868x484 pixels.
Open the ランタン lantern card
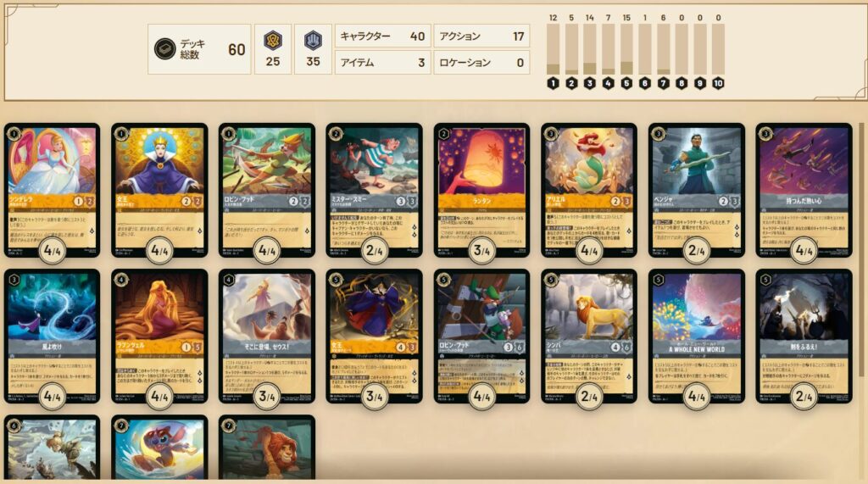[481, 190]
